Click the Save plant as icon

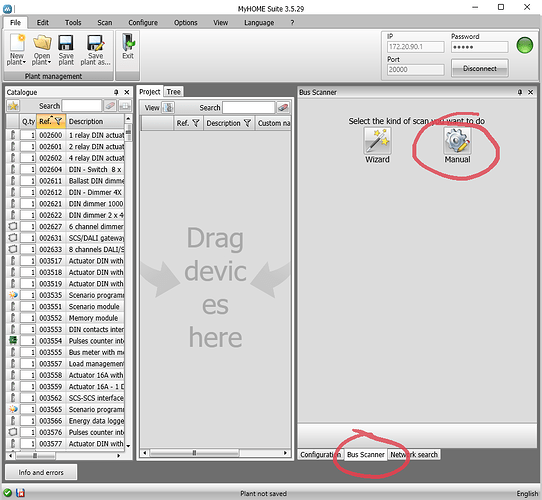point(95,44)
